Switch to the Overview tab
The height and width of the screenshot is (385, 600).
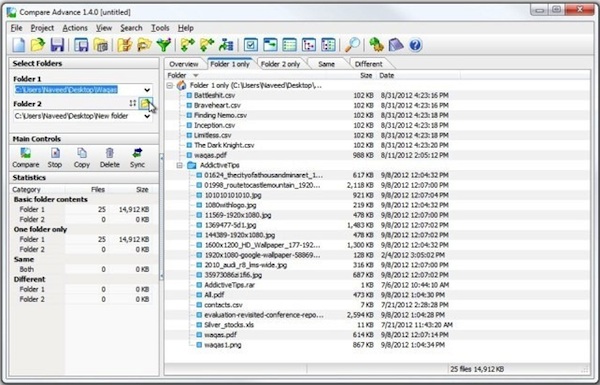tap(184, 64)
